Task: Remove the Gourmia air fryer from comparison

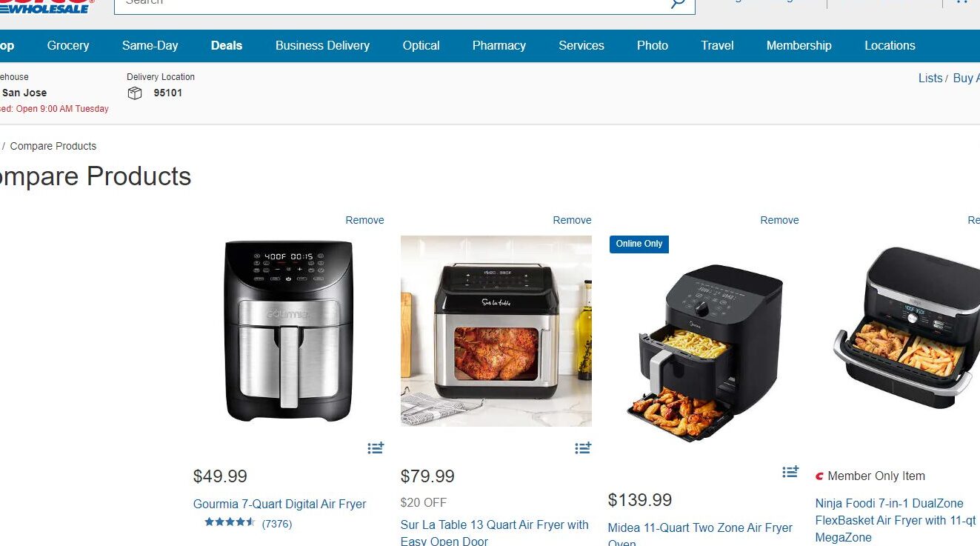Action: [364, 220]
